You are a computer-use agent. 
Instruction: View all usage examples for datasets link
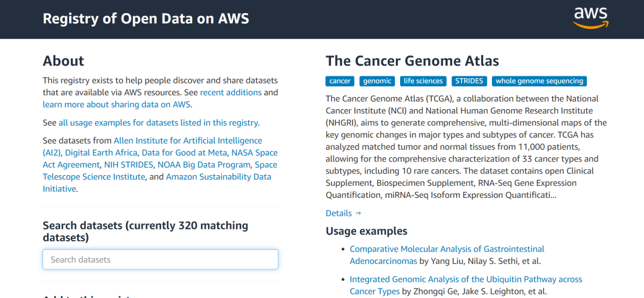[158, 123]
